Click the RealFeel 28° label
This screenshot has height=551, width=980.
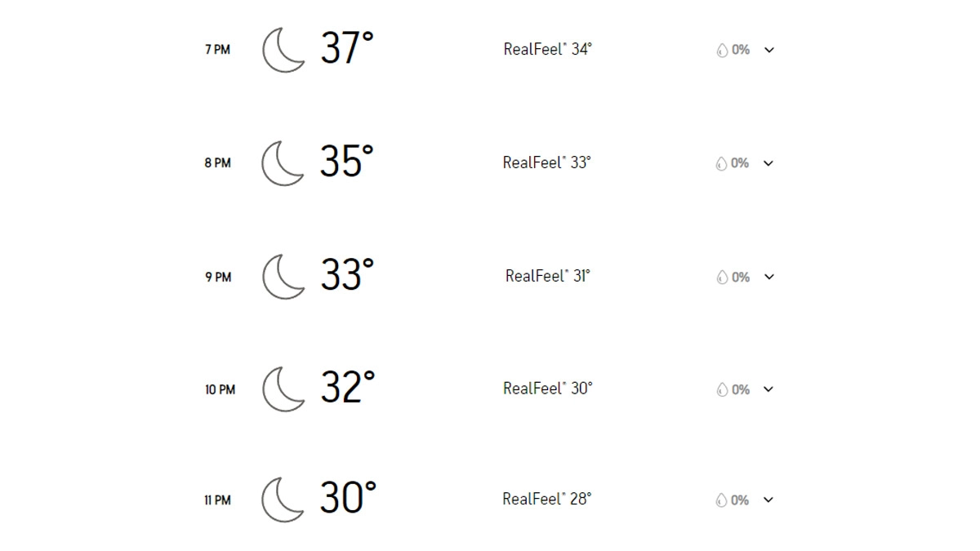(547, 499)
